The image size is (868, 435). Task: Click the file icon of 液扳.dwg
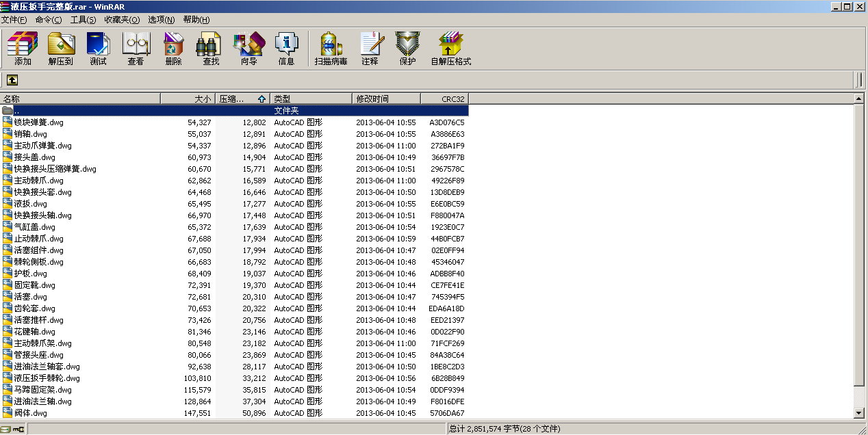coord(8,203)
